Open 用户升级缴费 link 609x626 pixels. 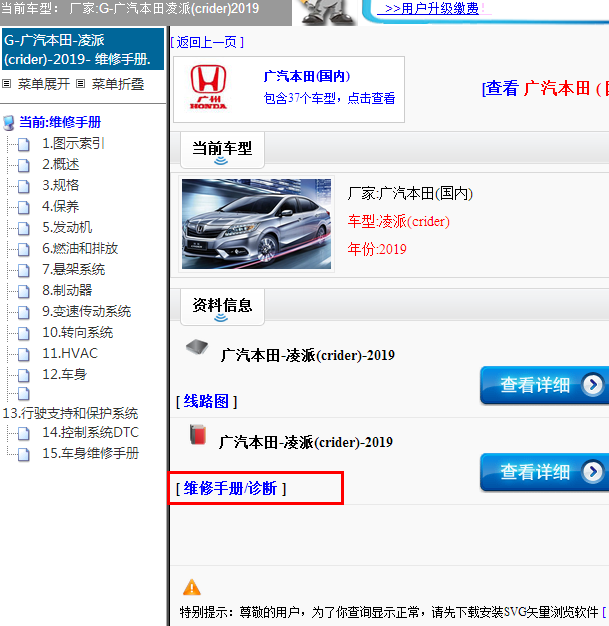[431, 8]
